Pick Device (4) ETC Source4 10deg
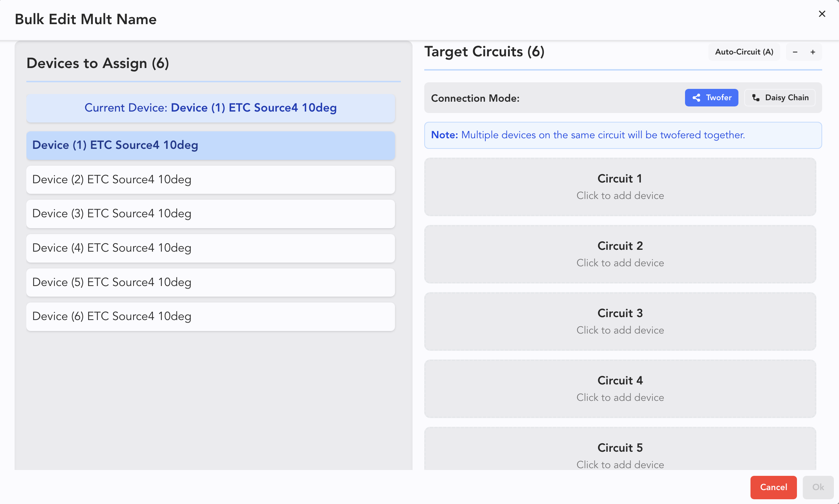The height and width of the screenshot is (504, 839). click(x=210, y=248)
